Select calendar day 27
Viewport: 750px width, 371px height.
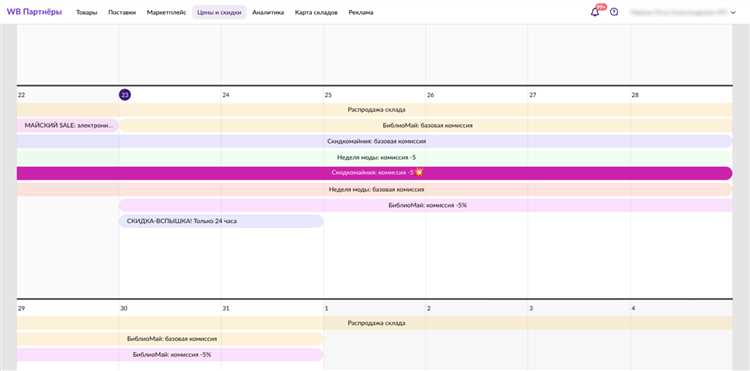coord(532,95)
